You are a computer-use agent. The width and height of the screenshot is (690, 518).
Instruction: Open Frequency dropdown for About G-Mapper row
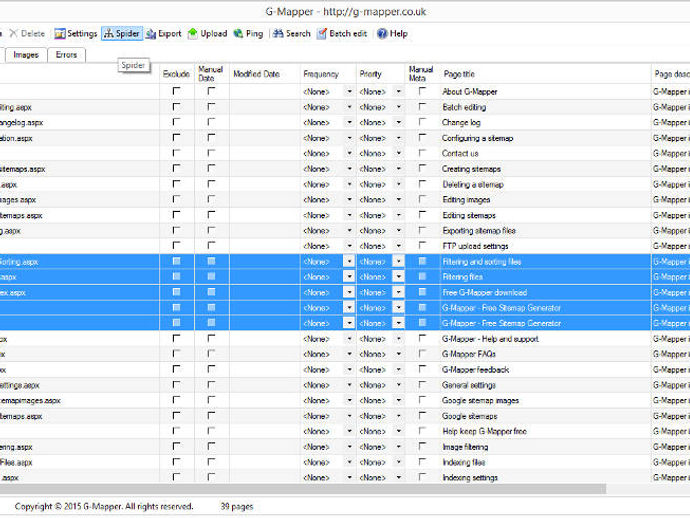tap(349, 92)
